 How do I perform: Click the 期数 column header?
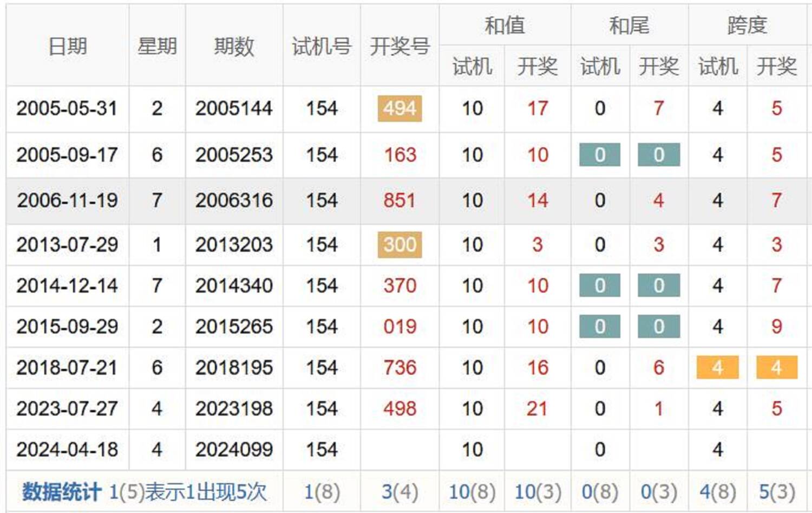click(234, 46)
